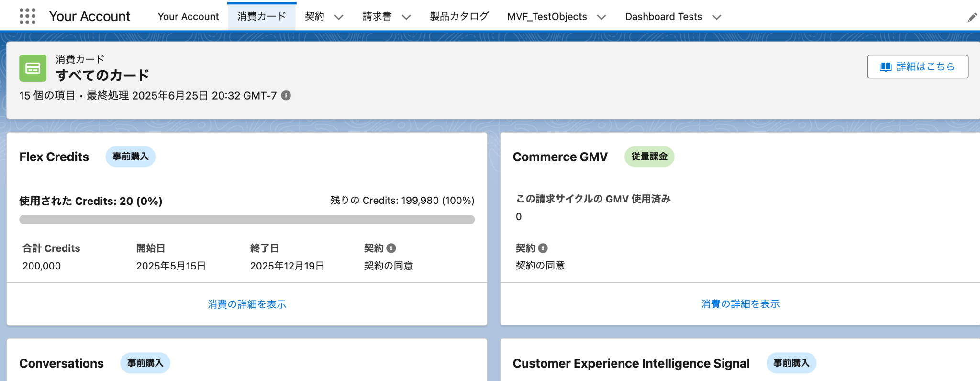
Task: Expand the 契約 tab dropdown chevron
Action: [339, 17]
